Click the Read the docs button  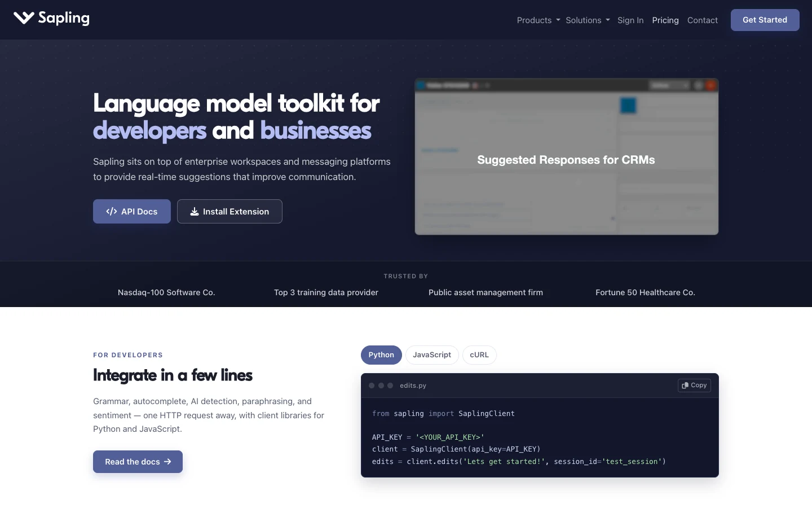click(x=138, y=462)
